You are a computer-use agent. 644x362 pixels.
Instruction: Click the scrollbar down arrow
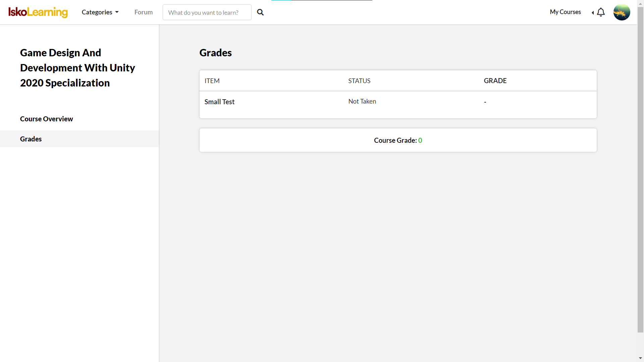[x=640, y=358]
